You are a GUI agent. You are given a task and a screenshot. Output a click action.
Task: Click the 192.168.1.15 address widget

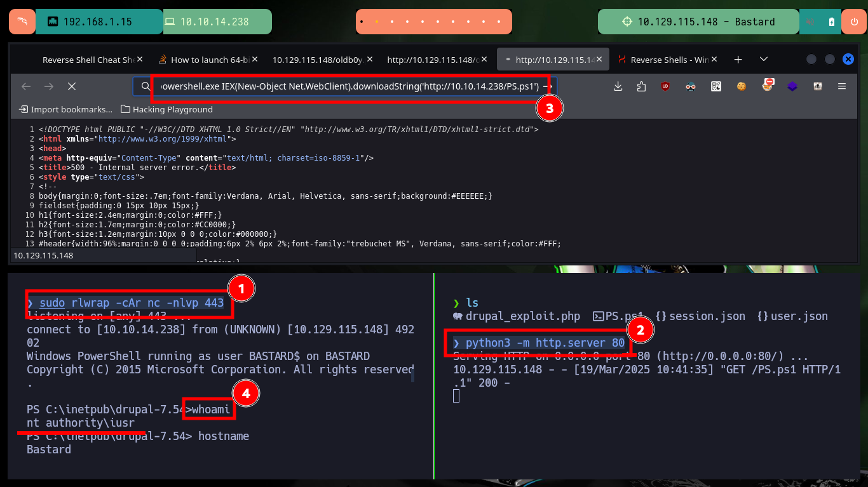(x=99, y=22)
